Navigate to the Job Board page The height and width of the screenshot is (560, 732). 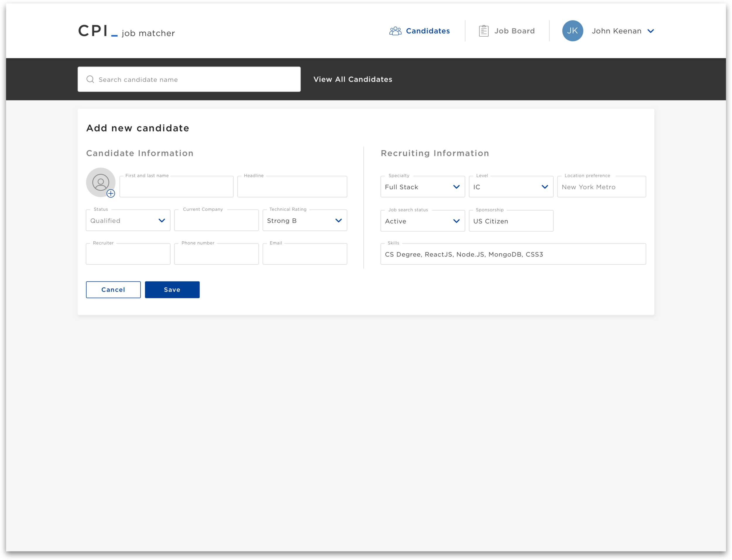[514, 31]
